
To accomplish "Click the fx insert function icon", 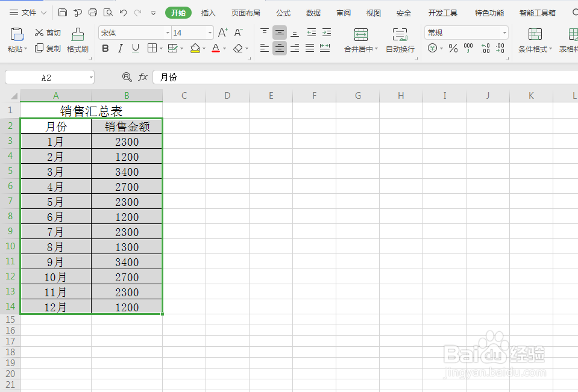I will click(x=143, y=77).
